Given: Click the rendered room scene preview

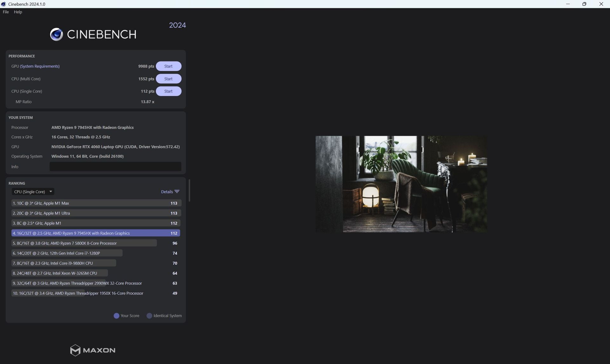Looking at the screenshot, I should pos(401,184).
